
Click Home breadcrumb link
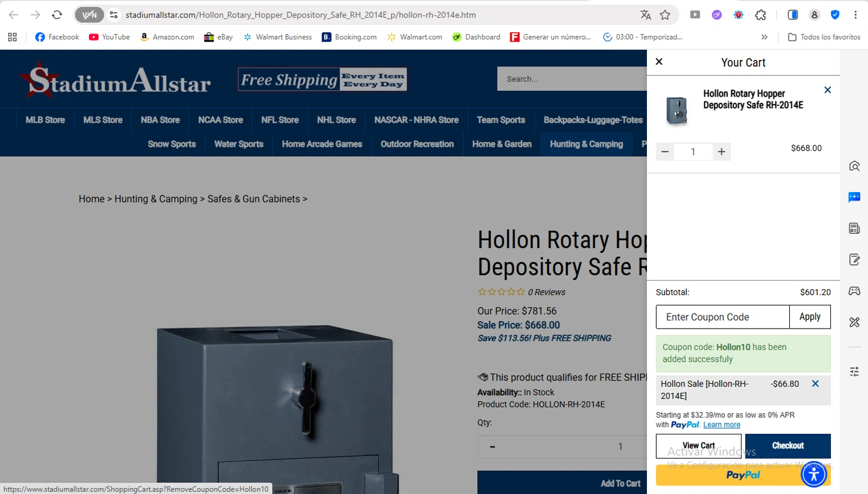click(x=91, y=199)
